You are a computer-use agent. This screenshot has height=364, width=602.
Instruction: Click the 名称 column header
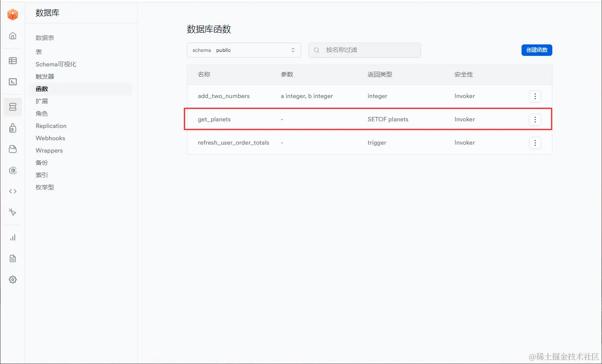(x=204, y=75)
